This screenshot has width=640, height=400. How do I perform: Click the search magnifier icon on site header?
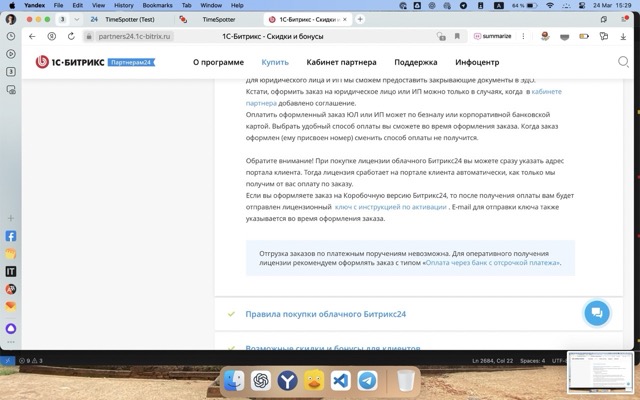pos(623,61)
